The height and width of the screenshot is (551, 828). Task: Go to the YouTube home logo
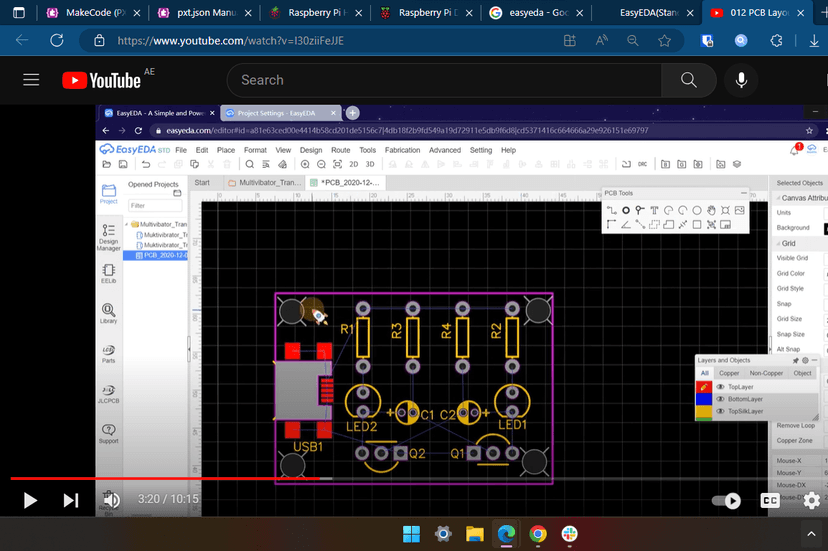pyautogui.click(x=101, y=80)
